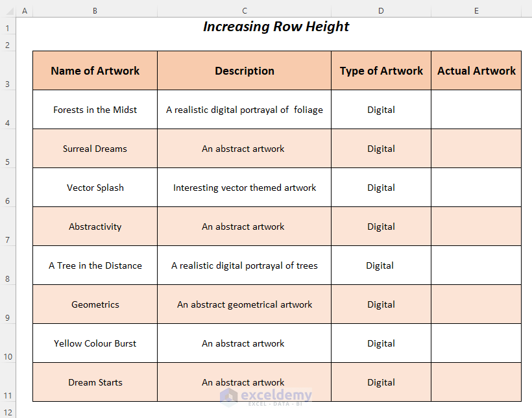The height and width of the screenshot is (418, 532).
Task: Select the 'Vector Splash' cell
Action: click(x=95, y=187)
